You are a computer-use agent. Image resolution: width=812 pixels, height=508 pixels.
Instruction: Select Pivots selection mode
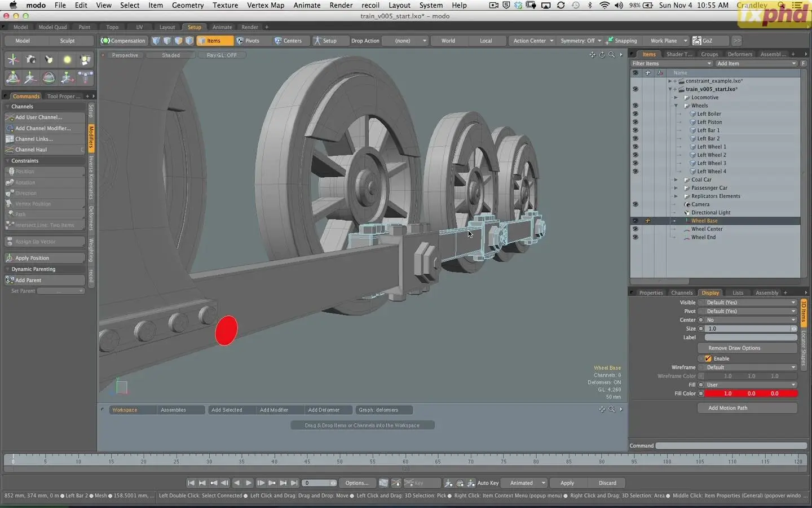click(248, 41)
